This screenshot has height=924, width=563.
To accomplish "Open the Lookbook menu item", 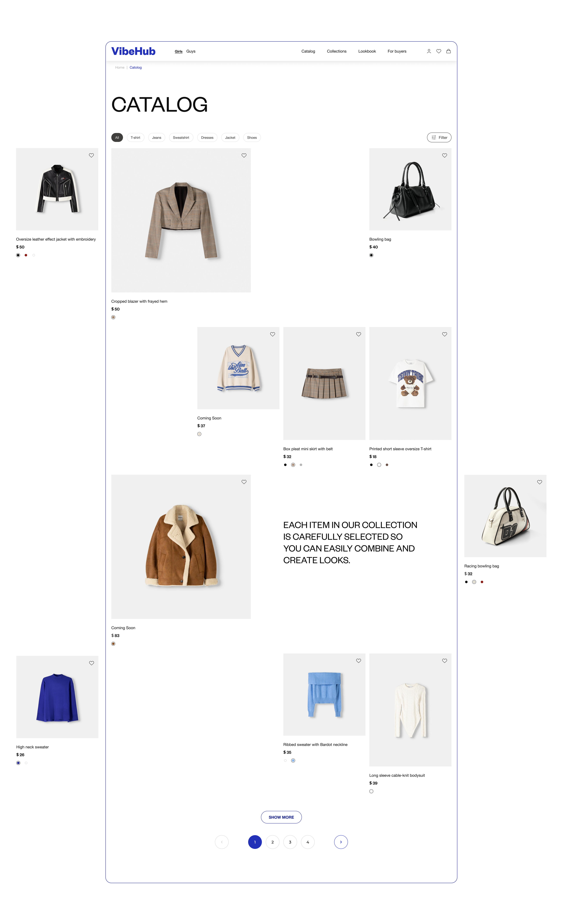I will tap(367, 51).
